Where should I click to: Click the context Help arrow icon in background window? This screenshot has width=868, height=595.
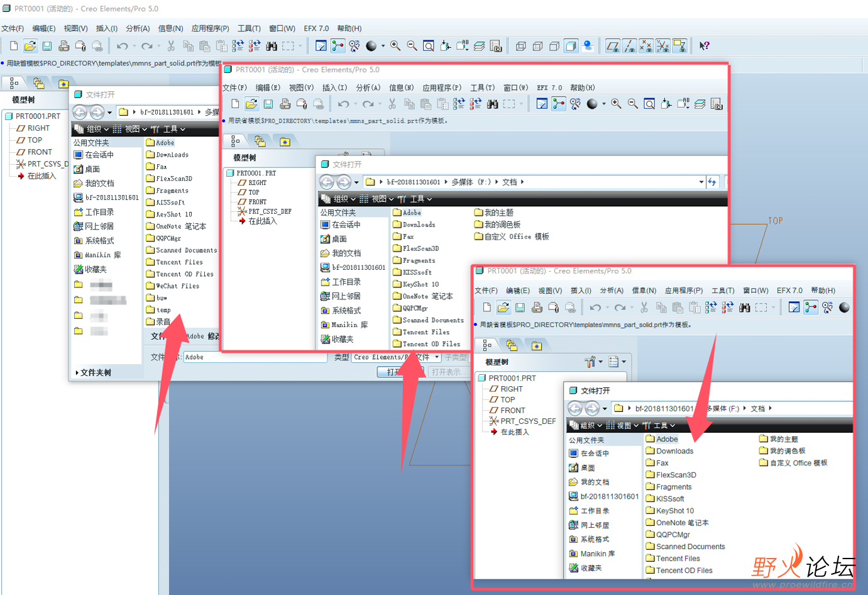pyautogui.click(x=705, y=46)
